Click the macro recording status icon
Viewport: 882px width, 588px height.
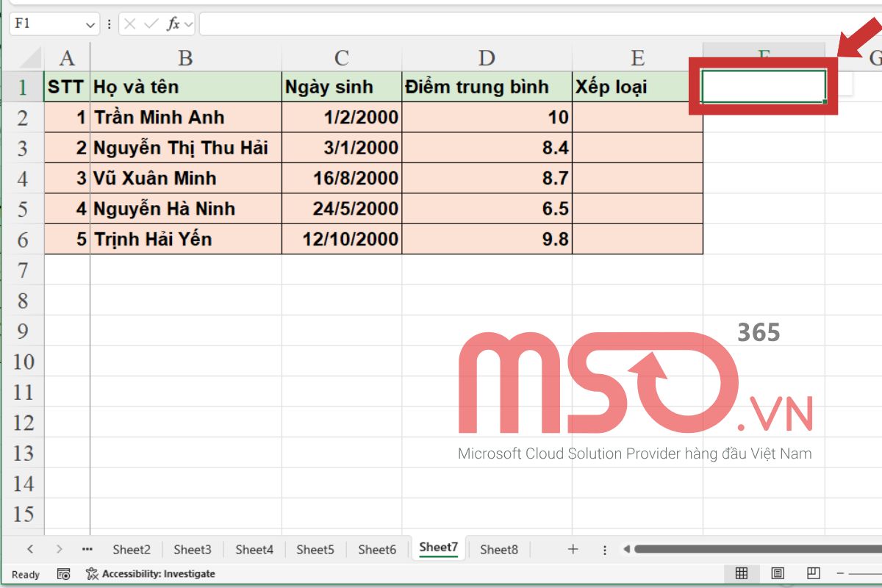64,573
